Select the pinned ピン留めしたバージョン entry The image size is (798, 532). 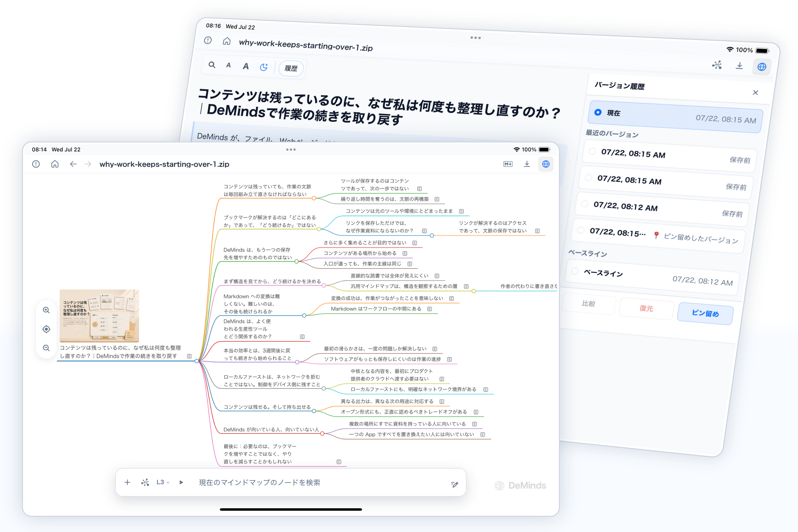(x=659, y=236)
